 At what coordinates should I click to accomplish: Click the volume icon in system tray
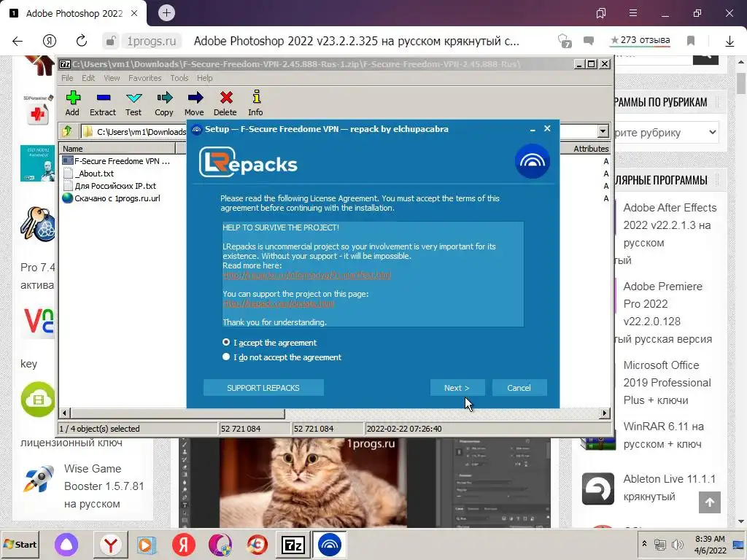(676, 544)
